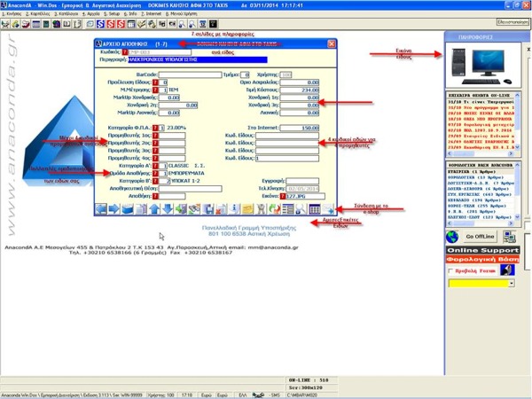Click the green arrow exit door icon
The height and width of the screenshot is (399, 532).
pyautogui.click(x=181, y=208)
